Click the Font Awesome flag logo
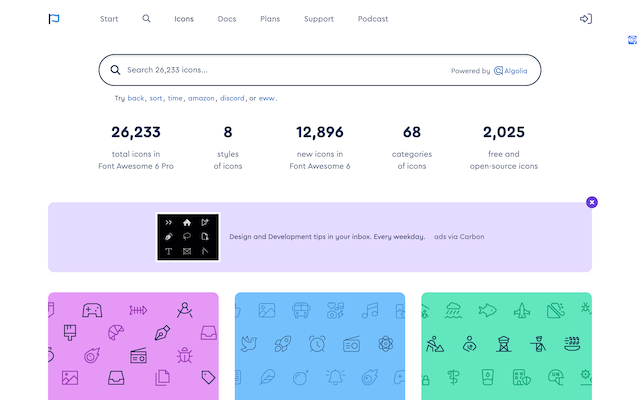The height and width of the screenshot is (400, 640). click(54, 19)
